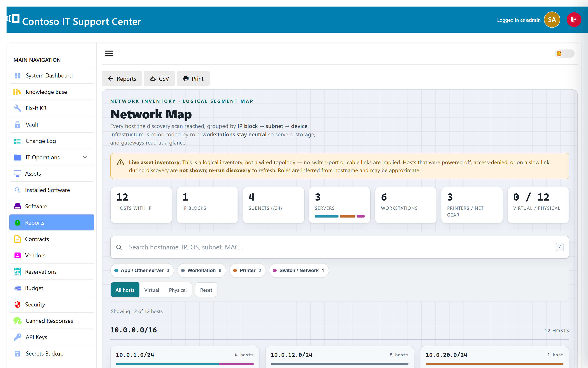Image resolution: width=588 pixels, height=368 pixels.
Task: Filter by App / Other server chip
Action: [142, 270]
